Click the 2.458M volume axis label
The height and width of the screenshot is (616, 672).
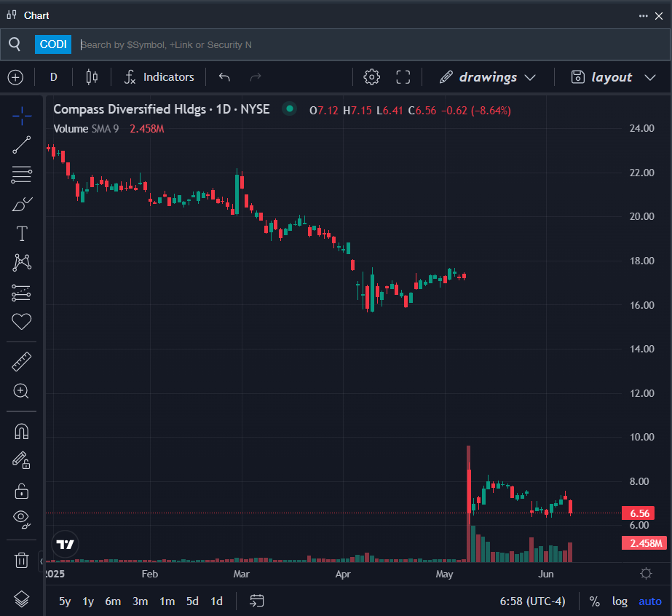click(x=646, y=543)
